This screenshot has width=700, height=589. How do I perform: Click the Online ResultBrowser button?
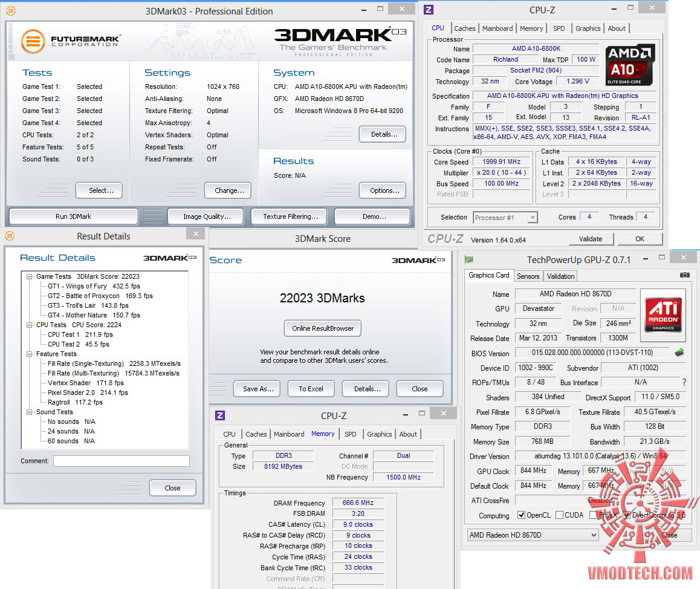323,328
